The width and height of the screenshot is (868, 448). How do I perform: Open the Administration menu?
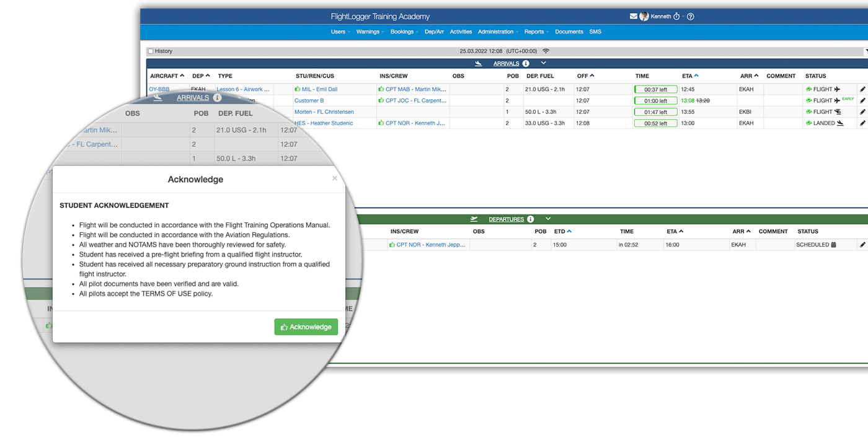pos(498,32)
